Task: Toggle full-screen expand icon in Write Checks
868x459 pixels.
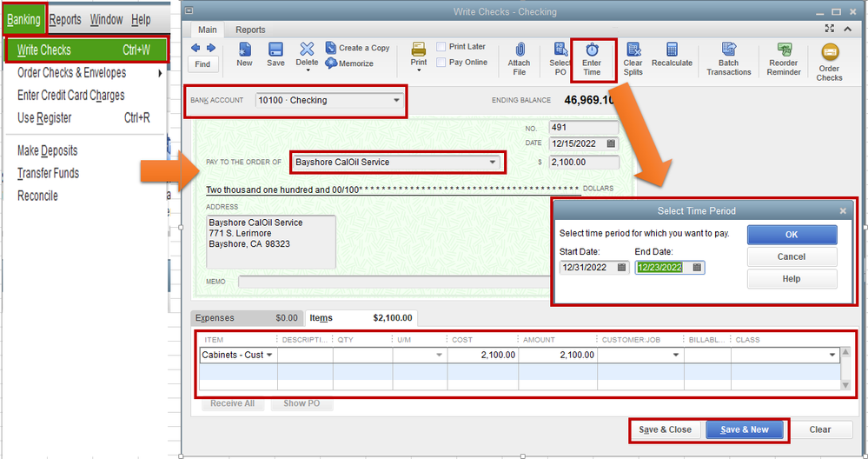Action: coord(829,29)
